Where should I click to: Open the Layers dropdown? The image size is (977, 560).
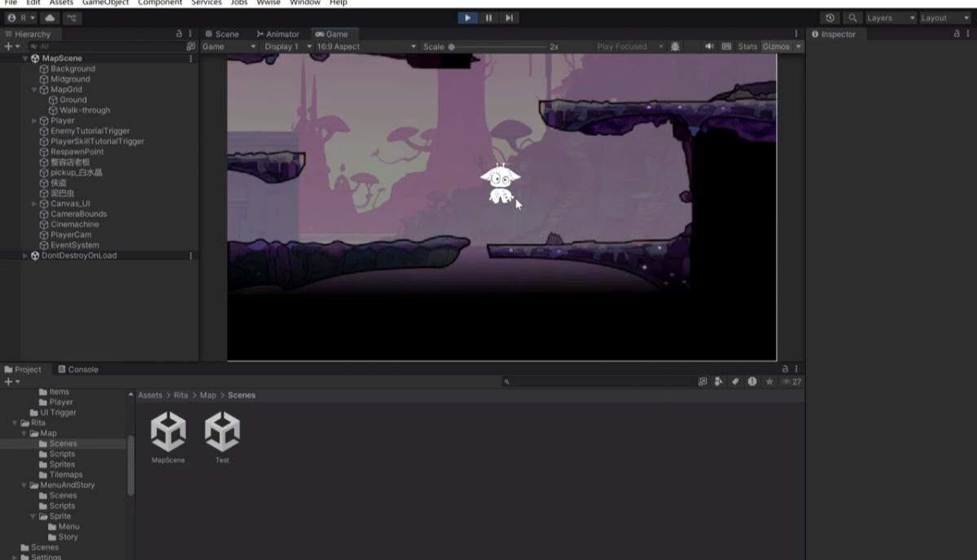[890, 18]
